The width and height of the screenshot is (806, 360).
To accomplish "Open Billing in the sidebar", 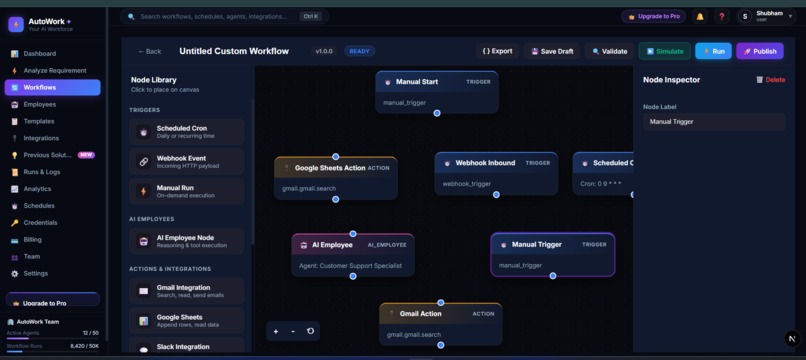I will click(52, 240).
